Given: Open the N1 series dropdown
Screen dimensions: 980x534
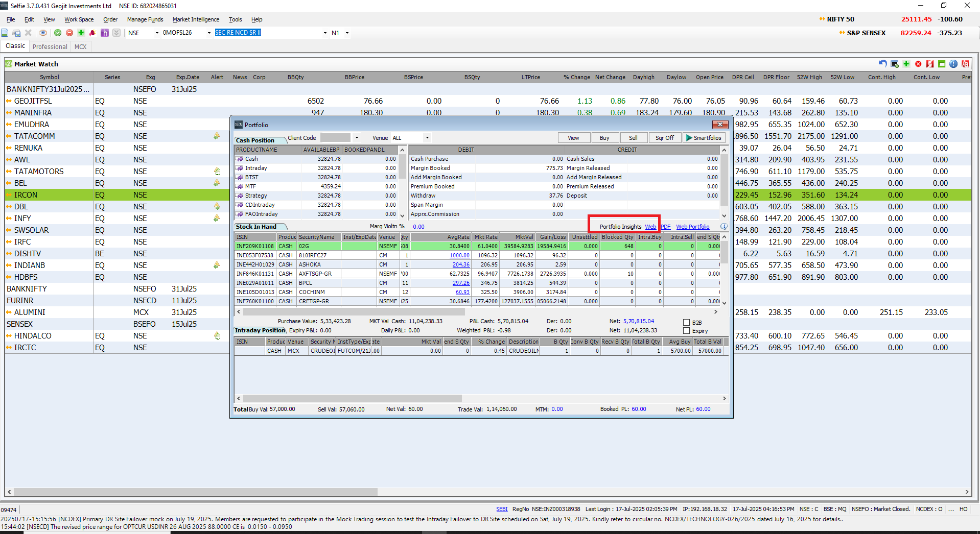Looking at the screenshot, I should pos(347,33).
